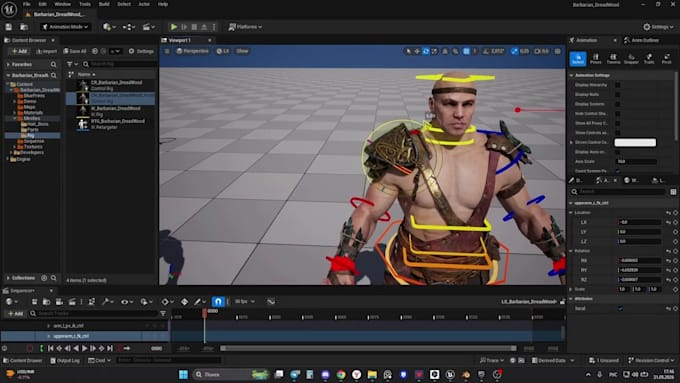Choose the Select tool in Animation panel
Viewport: 680px width, 383px height.
(578, 59)
